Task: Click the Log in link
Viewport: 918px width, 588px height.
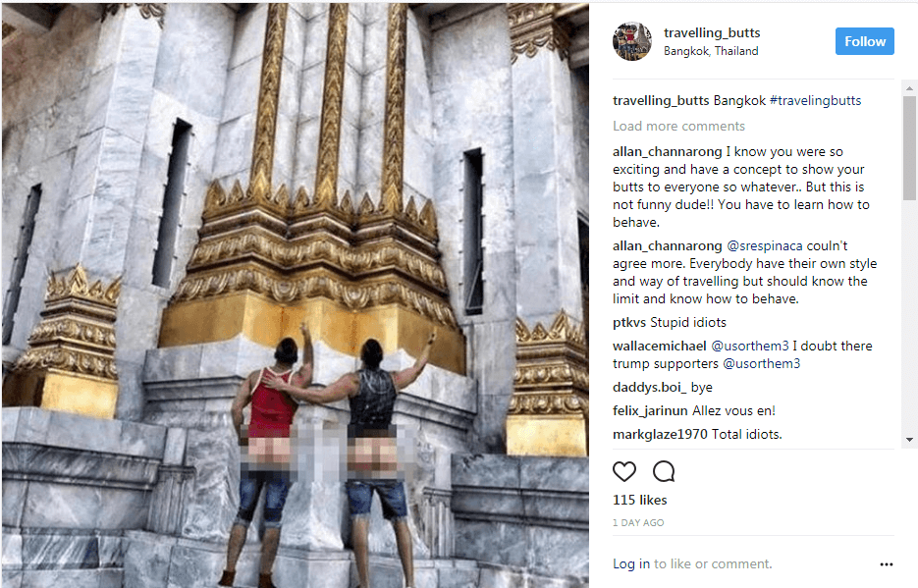Action: tap(631, 564)
